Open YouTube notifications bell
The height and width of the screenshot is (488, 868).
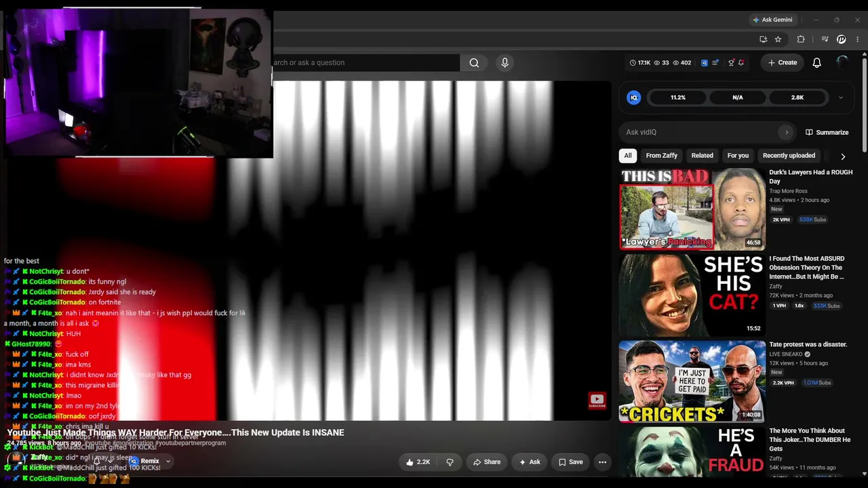click(816, 62)
